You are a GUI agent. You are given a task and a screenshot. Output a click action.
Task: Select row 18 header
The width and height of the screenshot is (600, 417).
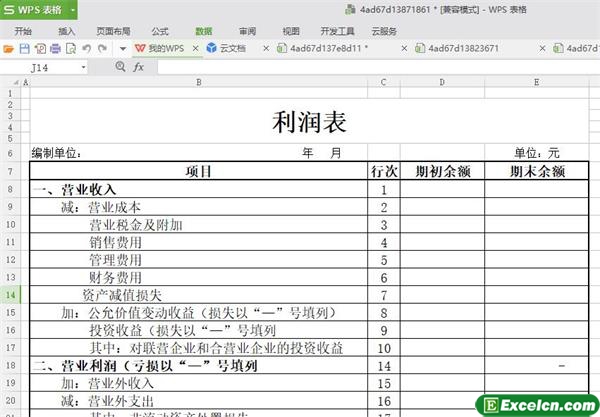pos(10,365)
